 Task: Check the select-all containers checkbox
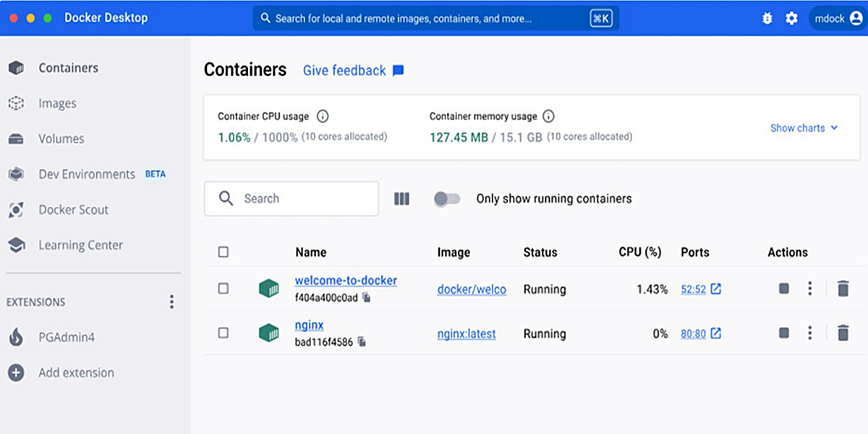(224, 252)
